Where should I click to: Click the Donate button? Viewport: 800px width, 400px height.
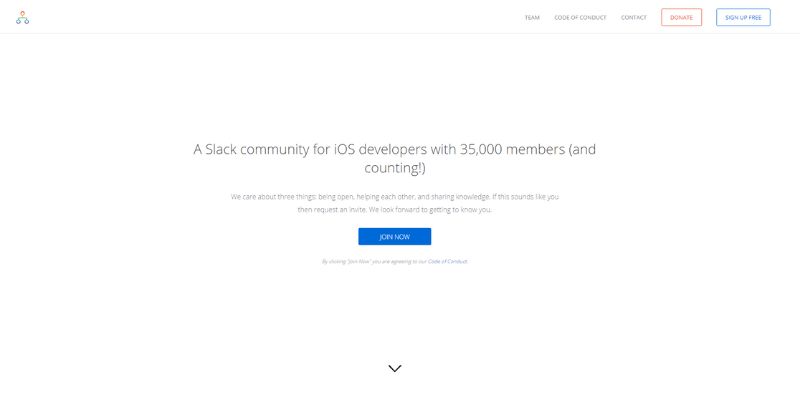[681, 17]
